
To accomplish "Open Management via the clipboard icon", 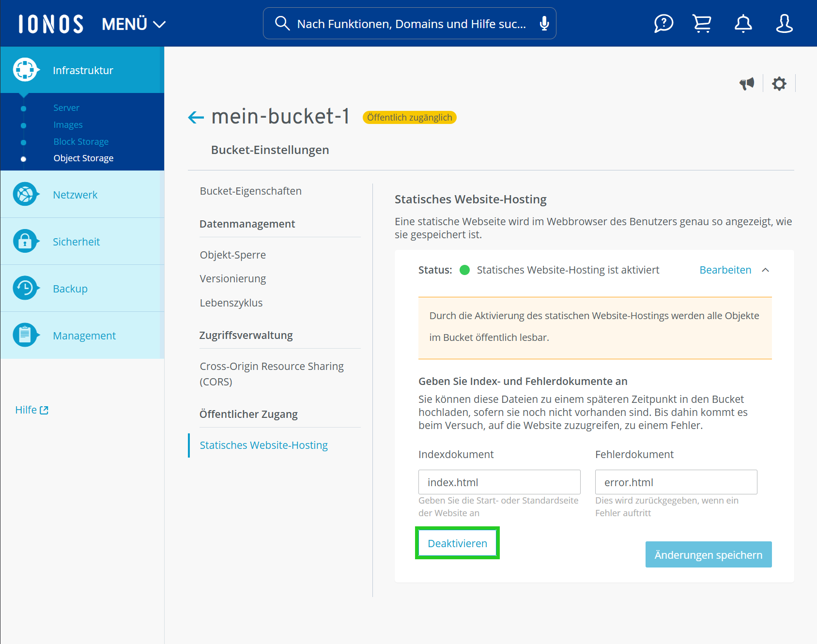I will 25,335.
